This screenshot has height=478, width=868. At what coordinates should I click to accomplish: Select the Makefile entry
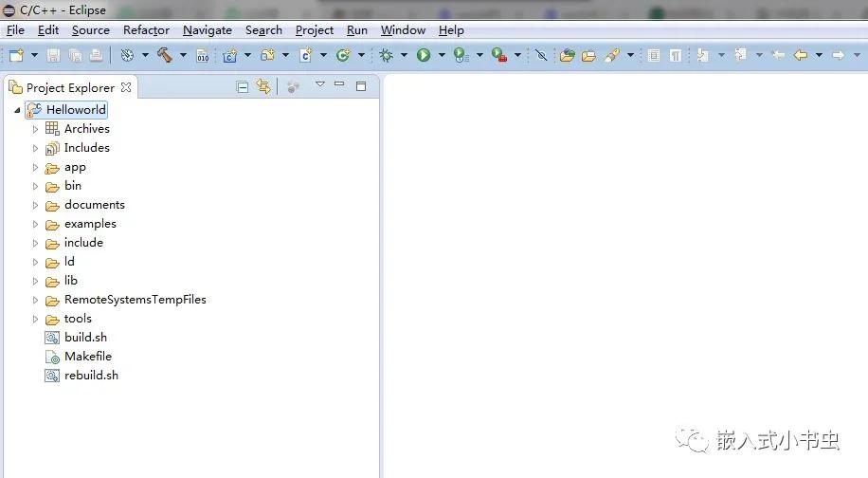coord(88,357)
